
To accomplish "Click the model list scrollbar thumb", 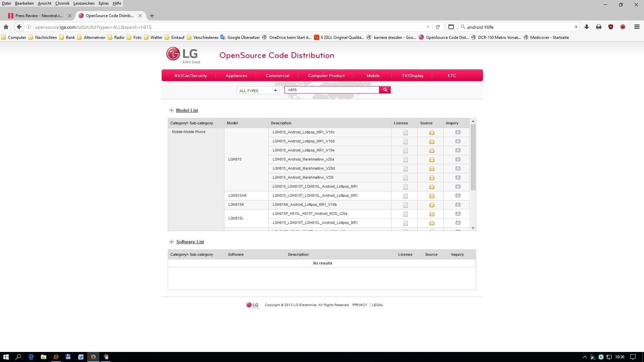I will coord(473,157).
